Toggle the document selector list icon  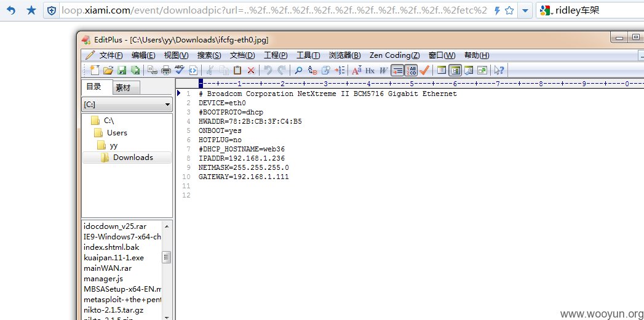click(442, 70)
